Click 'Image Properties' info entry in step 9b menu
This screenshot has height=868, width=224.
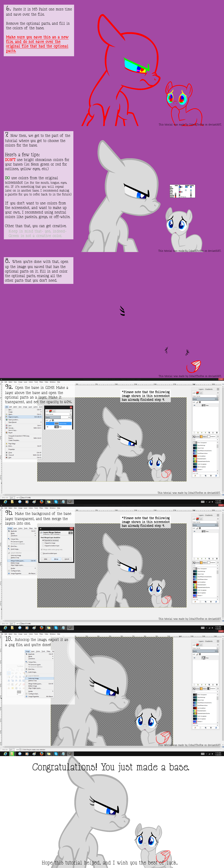pos(22,573)
